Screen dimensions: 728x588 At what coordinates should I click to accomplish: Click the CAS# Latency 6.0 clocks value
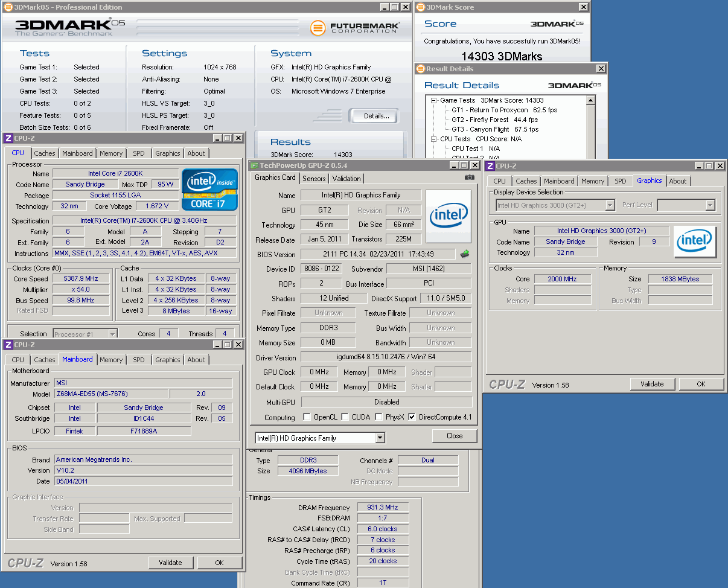383,529
